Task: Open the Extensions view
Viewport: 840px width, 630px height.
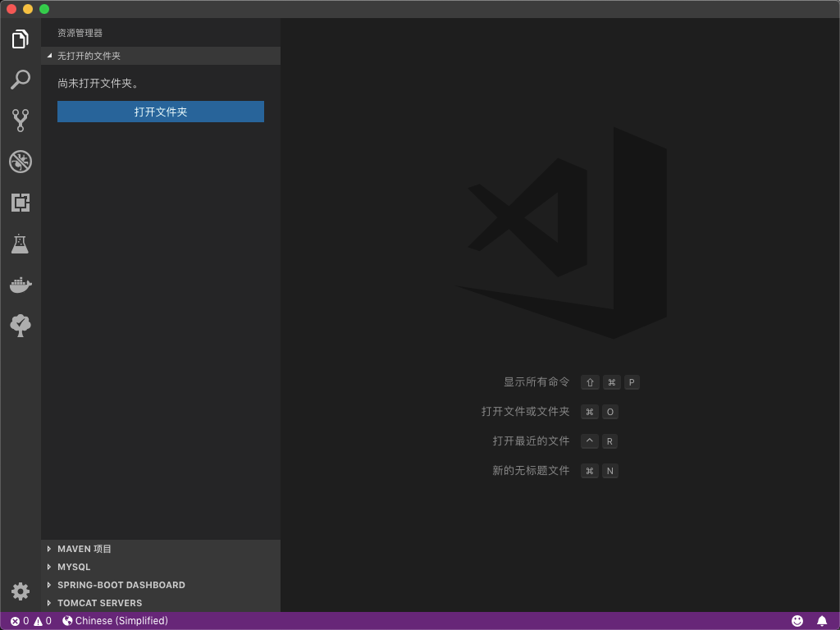Action: point(20,203)
